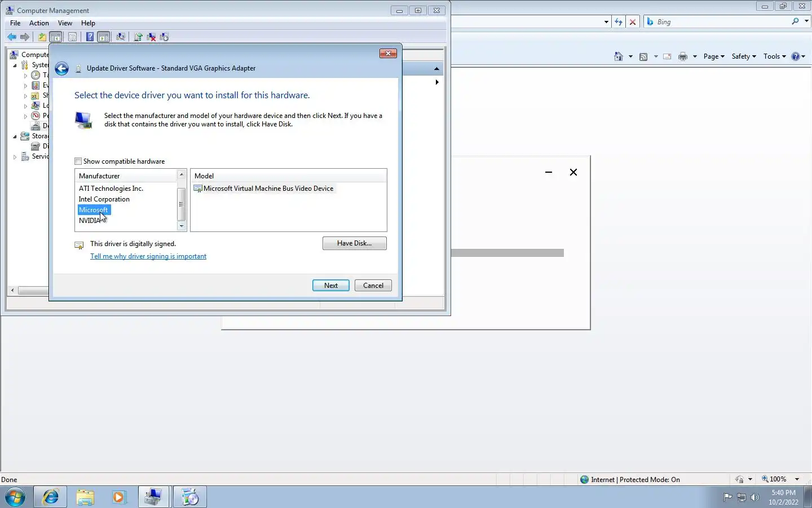This screenshot has height=508, width=812.
Task: Collapse the System Tools tree node
Action: [x=15, y=65]
